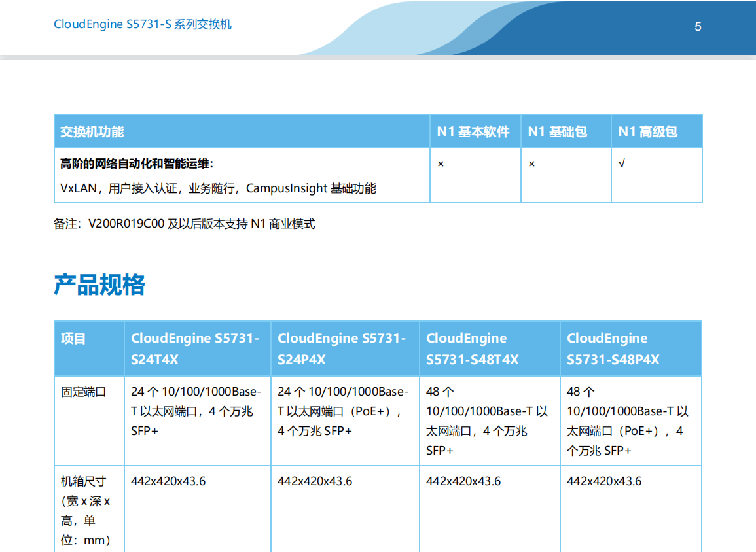The width and height of the screenshot is (756, 552).
Task: Click the × mark under N1 基本软件
Action: point(441,164)
